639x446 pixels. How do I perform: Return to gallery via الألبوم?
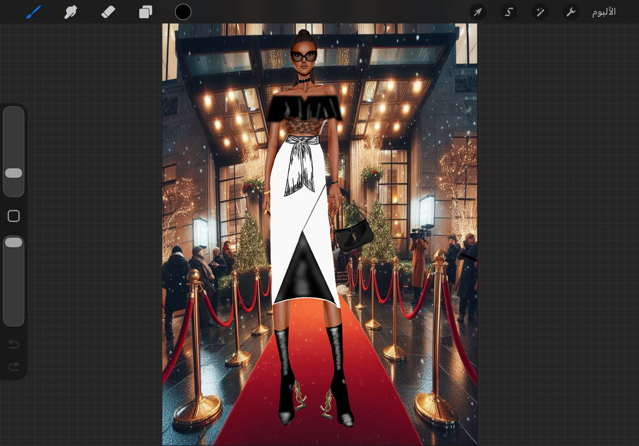[x=603, y=12]
